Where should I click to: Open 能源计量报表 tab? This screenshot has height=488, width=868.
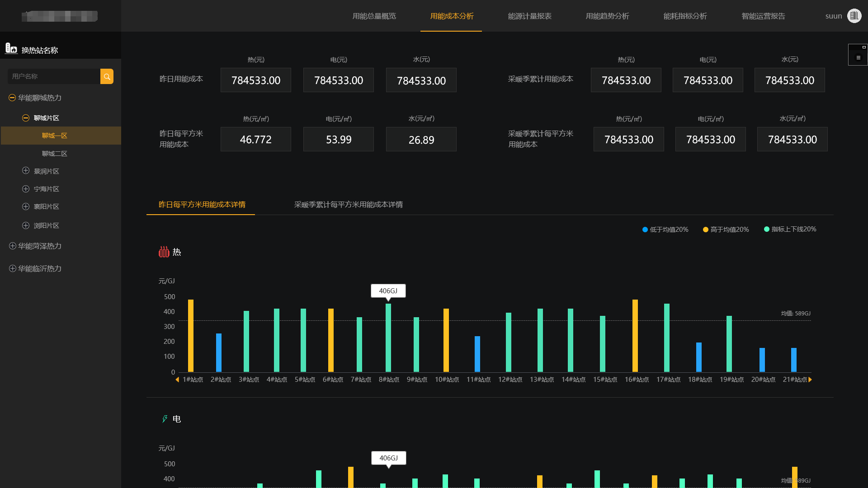click(x=529, y=16)
